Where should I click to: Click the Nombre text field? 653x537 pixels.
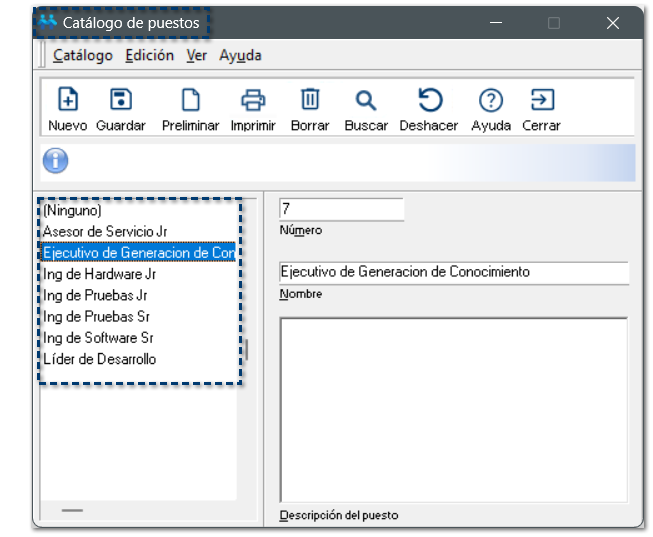453,272
